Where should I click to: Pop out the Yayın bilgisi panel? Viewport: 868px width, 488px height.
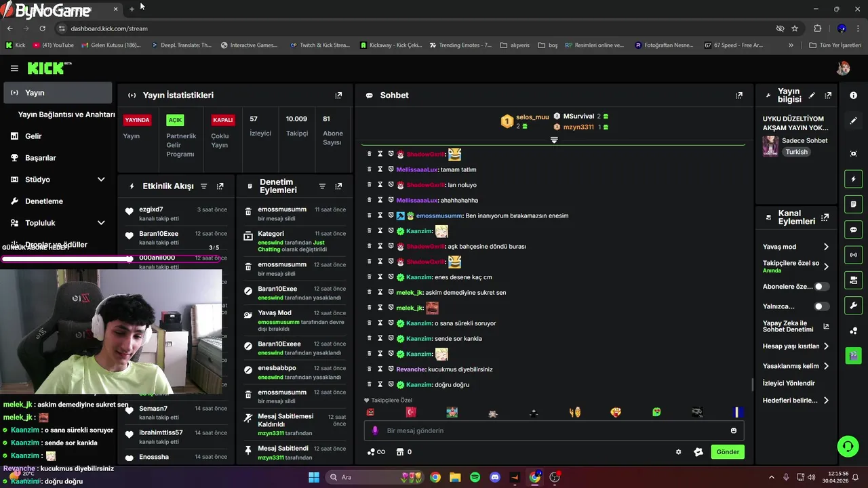828,96
